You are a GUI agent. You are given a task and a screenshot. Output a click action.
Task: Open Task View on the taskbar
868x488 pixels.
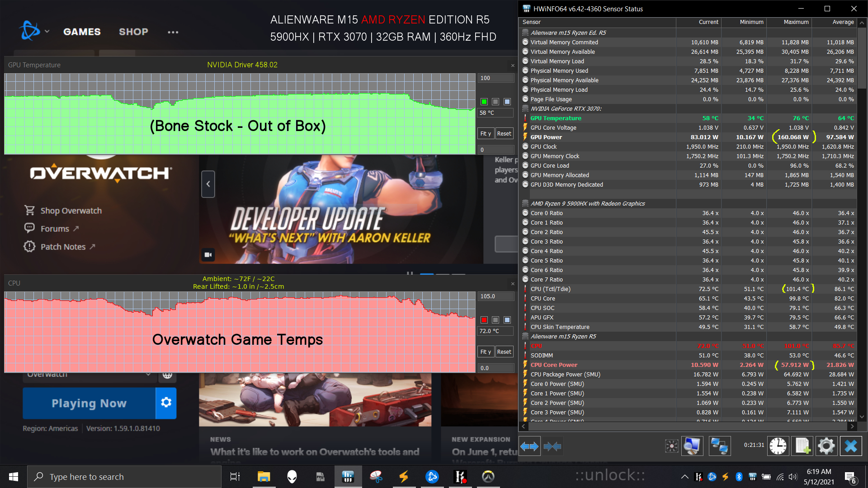tap(235, 477)
